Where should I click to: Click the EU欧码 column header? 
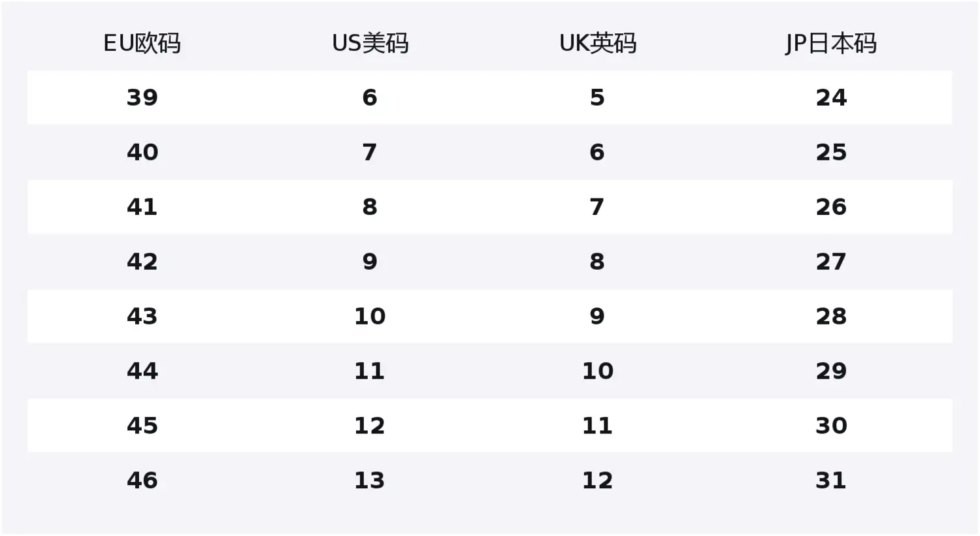[142, 43]
